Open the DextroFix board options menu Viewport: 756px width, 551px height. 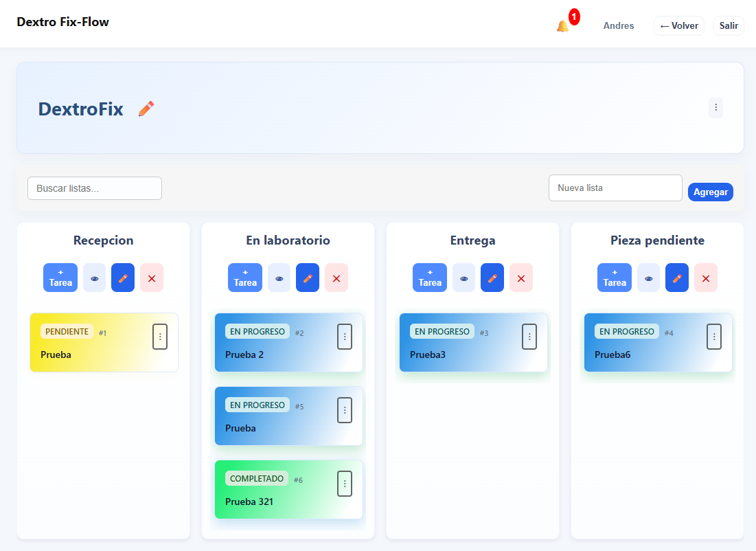pyautogui.click(x=715, y=108)
